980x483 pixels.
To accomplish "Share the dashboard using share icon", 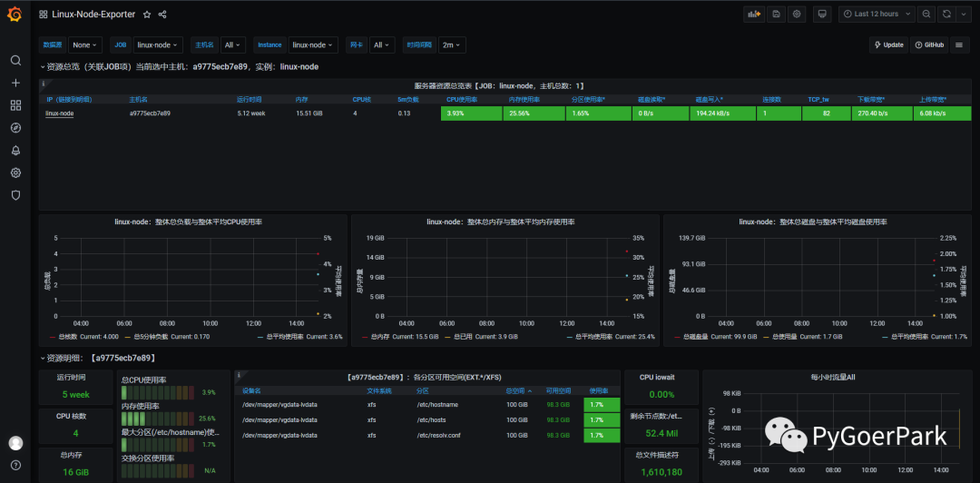I will point(162,14).
